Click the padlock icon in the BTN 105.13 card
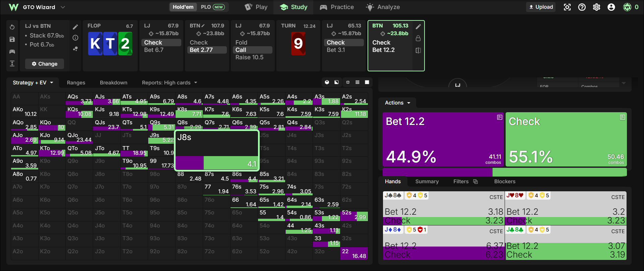This screenshot has width=644, height=271. (418, 38)
